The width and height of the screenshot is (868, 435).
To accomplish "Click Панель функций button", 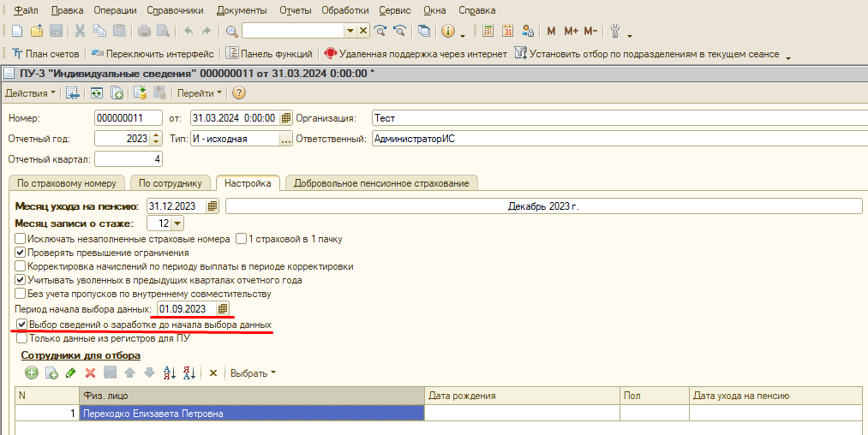I will 270,53.
